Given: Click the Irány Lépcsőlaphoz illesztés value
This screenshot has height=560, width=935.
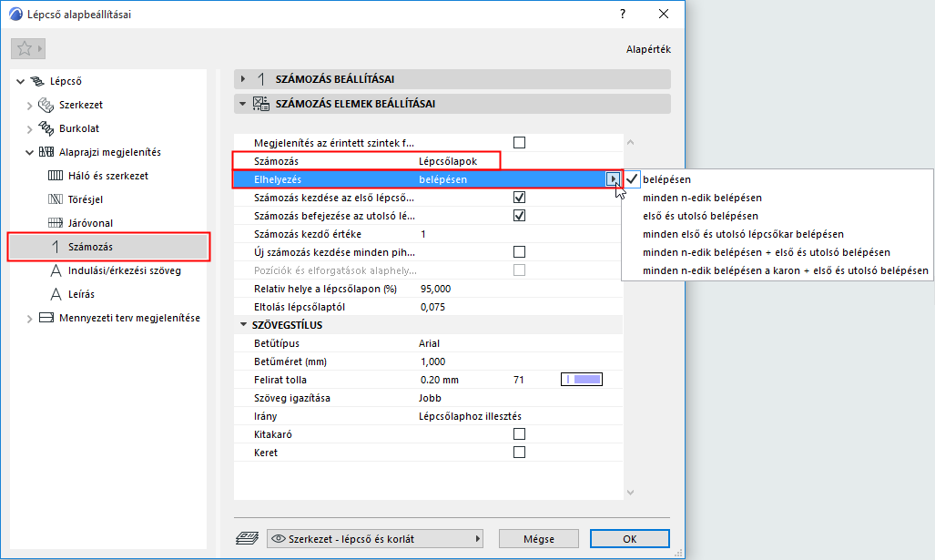Looking at the screenshot, I should (470, 416).
